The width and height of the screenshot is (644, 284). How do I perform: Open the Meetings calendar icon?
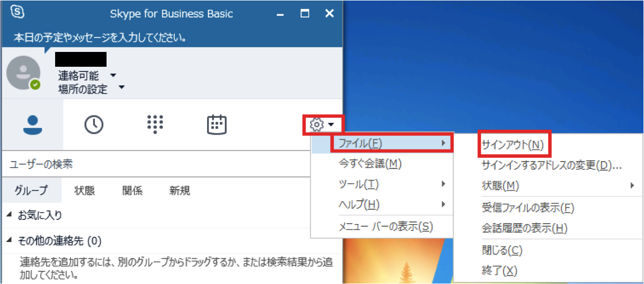[216, 125]
